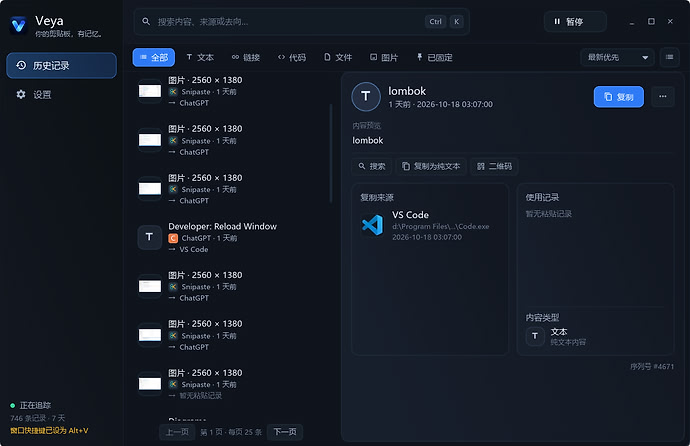690x446 pixels.
Task: Select the 文本 filter tab
Action: point(200,57)
